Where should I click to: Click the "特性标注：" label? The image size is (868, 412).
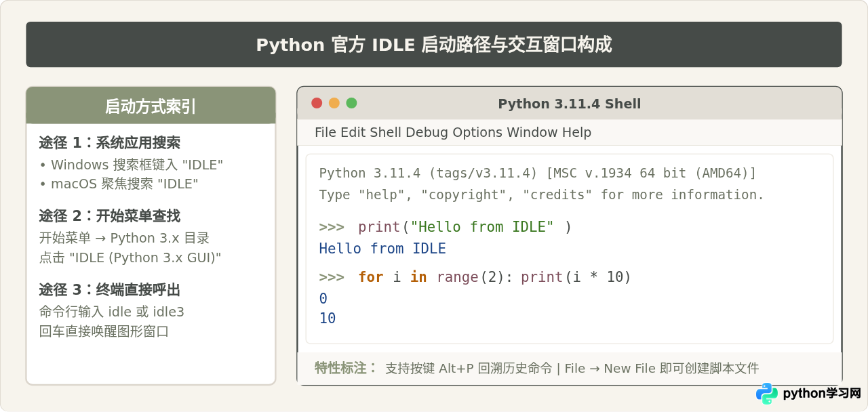tap(346, 368)
